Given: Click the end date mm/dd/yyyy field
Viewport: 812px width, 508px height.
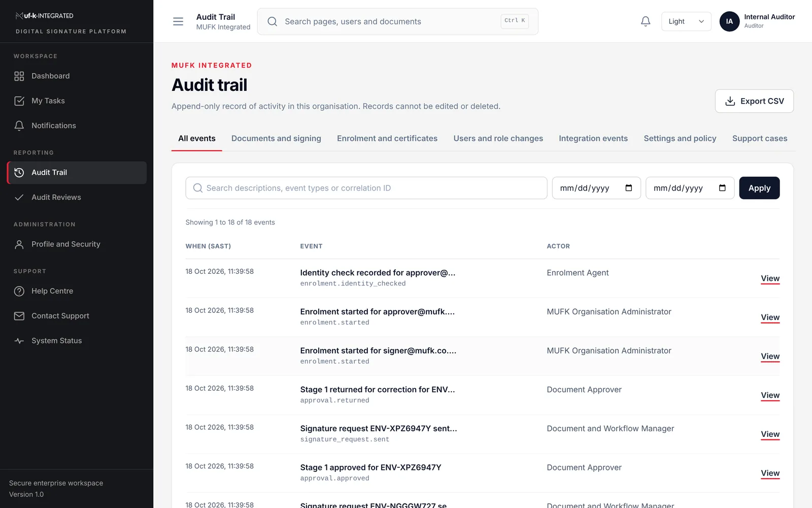Looking at the screenshot, I should pyautogui.click(x=690, y=188).
